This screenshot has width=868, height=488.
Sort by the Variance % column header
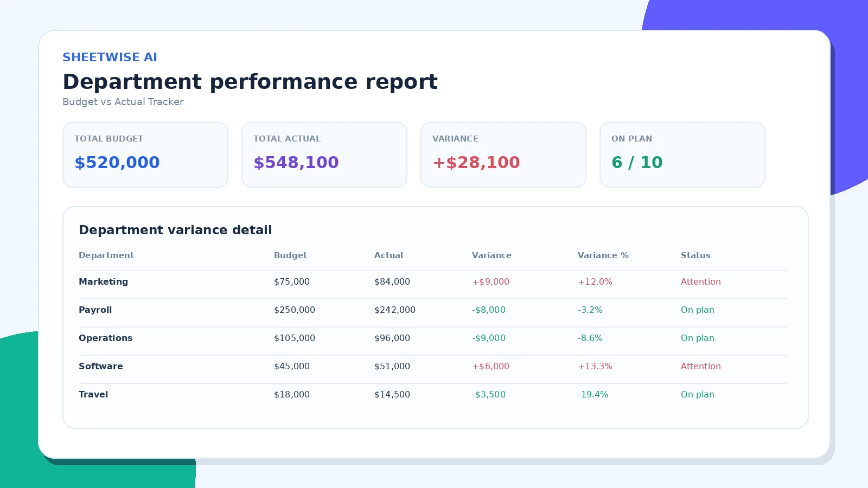(603, 255)
